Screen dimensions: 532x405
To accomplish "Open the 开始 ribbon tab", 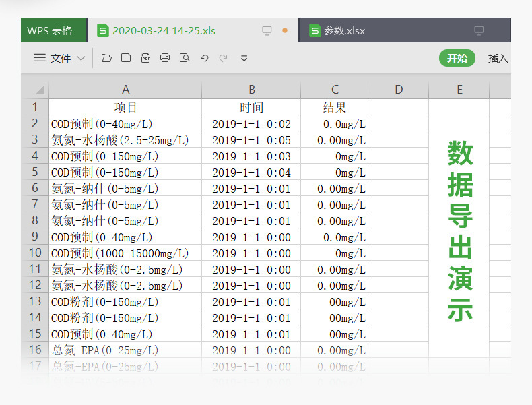I will (x=457, y=58).
